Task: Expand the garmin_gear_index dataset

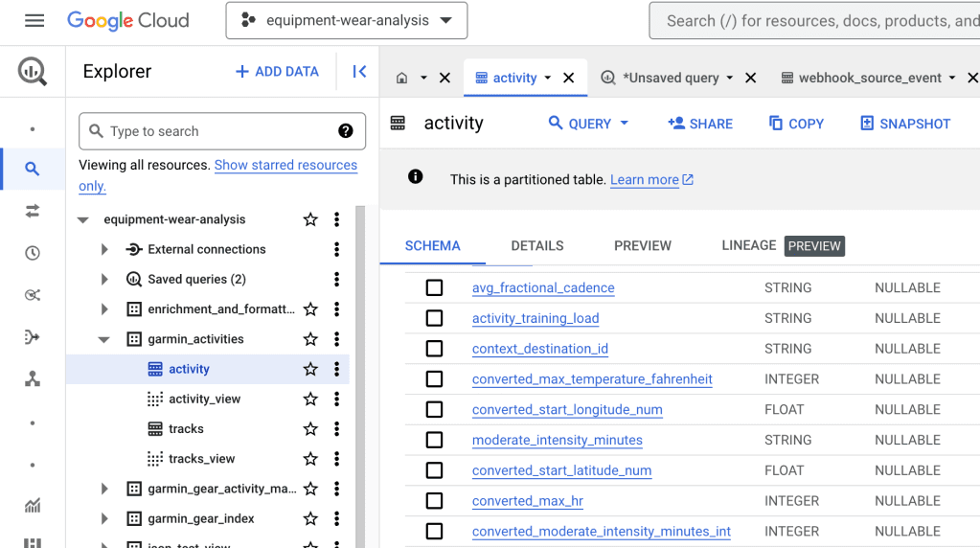Action: tap(104, 518)
